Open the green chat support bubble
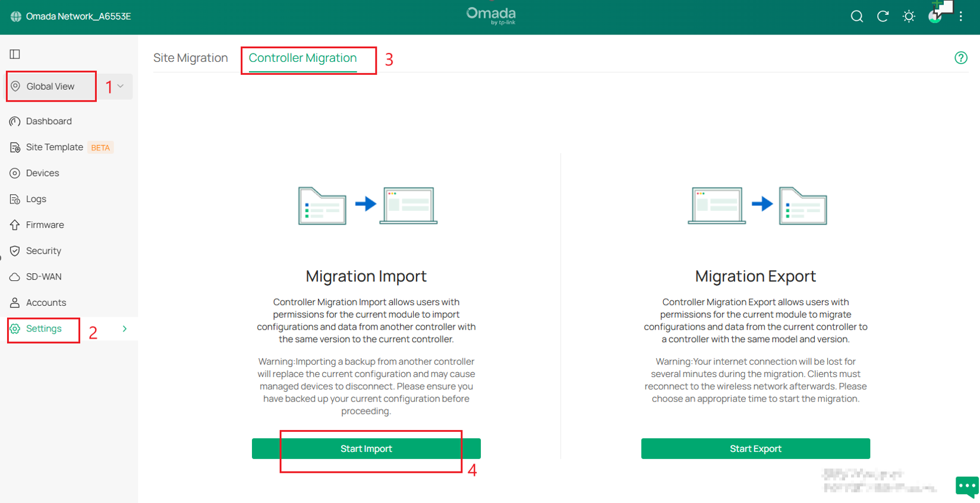This screenshot has width=980, height=503. [x=967, y=486]
